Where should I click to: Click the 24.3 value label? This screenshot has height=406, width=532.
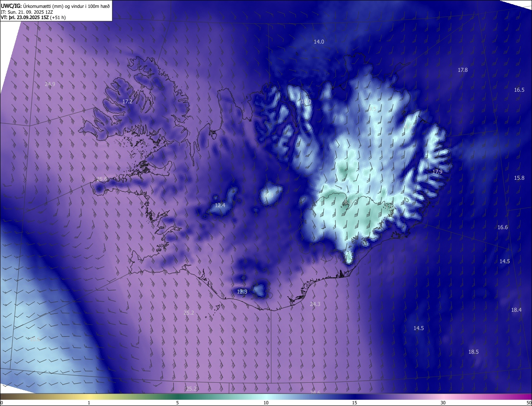pos(315,304)
